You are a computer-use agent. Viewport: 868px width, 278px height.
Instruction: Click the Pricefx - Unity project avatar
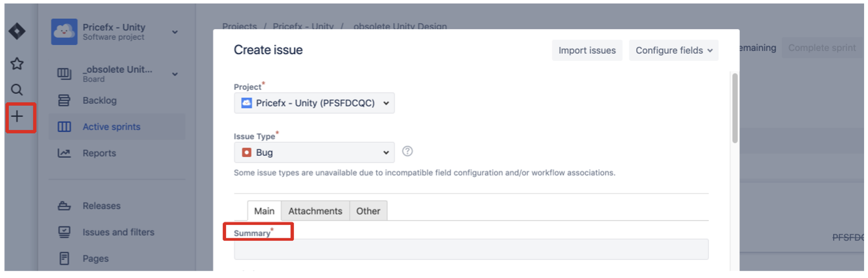point(64,32)
